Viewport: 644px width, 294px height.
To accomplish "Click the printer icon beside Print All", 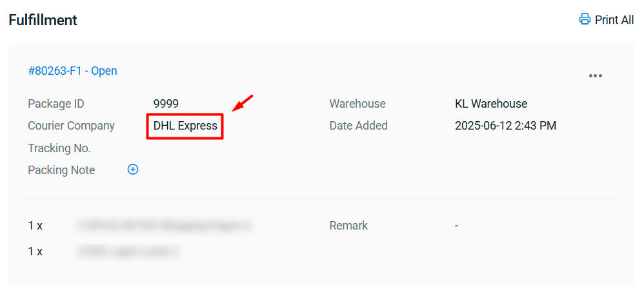I will [x=585, y=19].
